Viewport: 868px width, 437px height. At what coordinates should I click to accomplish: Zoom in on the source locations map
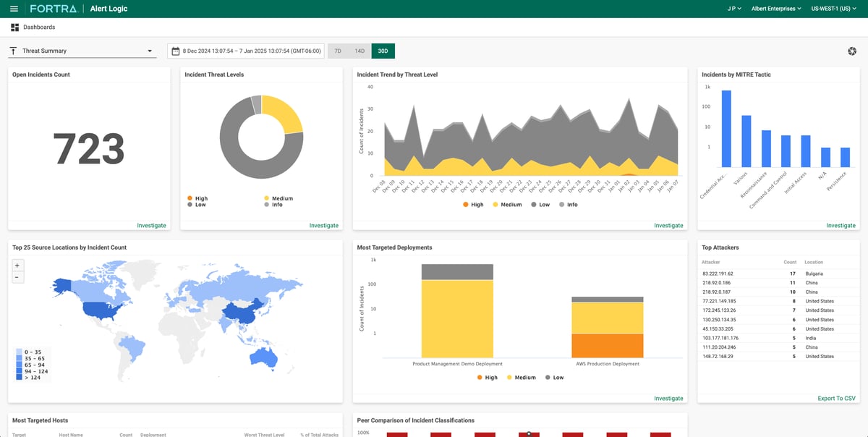click(17, 265)
